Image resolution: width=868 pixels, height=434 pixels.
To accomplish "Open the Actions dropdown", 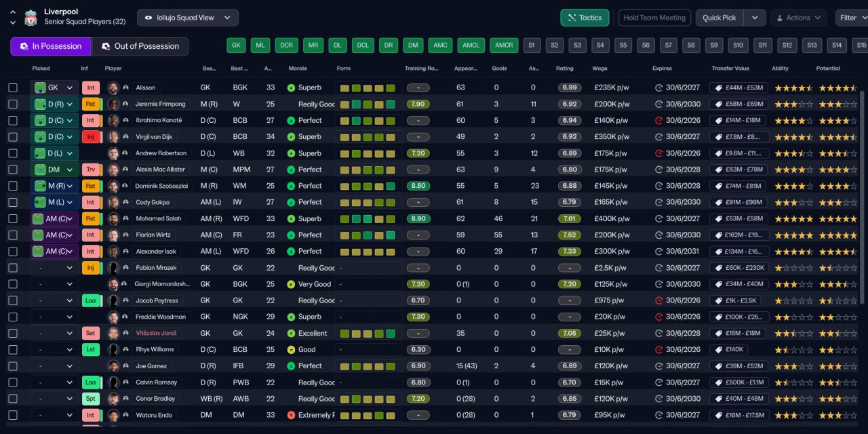I will click(x=798, y=18).
